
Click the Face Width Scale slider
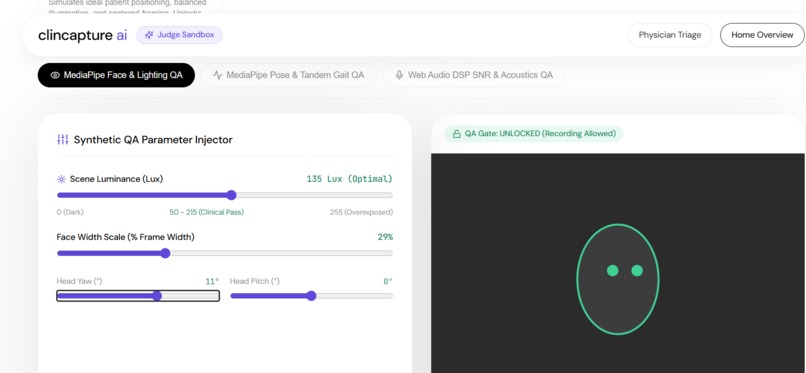[x=225, y=253]
